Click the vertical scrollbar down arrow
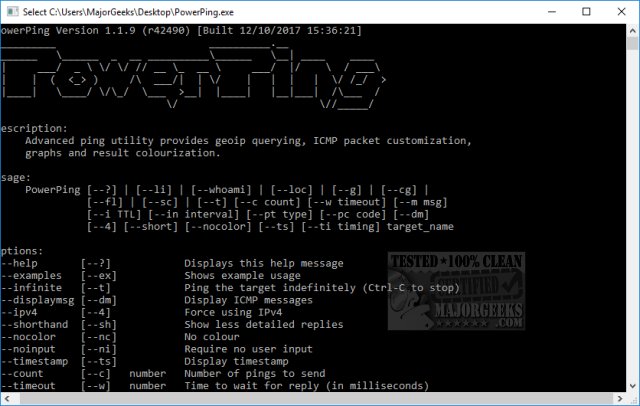640x406 pixels. (x=632, y=386)
